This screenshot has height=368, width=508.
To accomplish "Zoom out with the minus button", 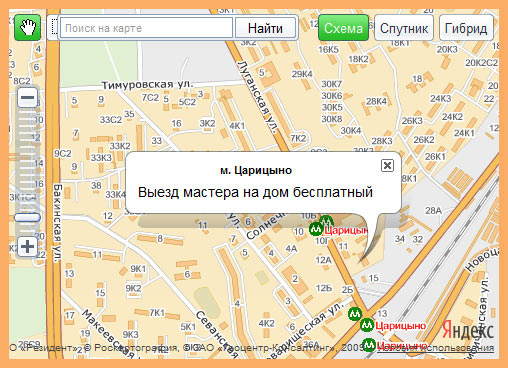I will (27, 98).
